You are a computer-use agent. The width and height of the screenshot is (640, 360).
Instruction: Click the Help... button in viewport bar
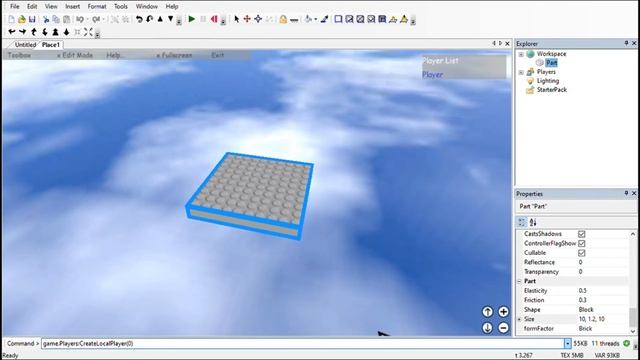coord(116,55)
